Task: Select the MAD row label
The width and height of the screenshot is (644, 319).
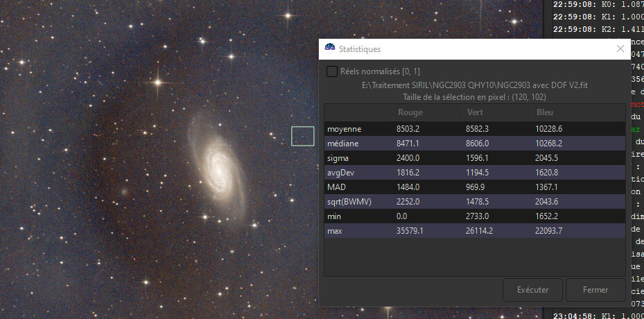Action: [336, 187]
